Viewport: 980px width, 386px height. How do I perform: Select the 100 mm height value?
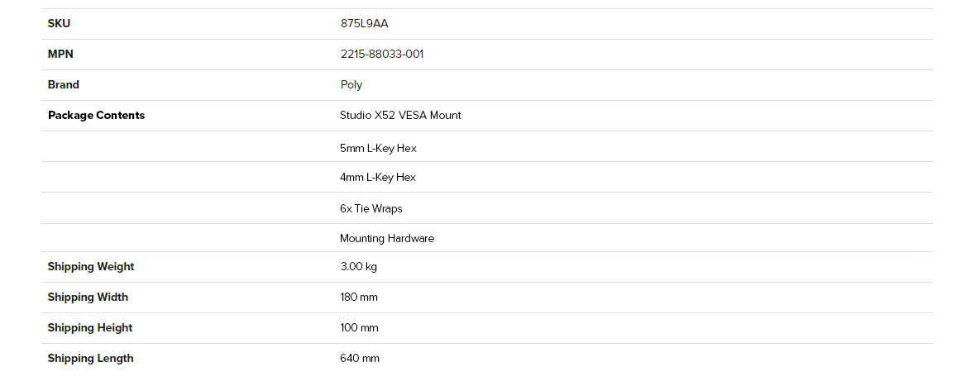pyautogui.click(x=360, y=328)
